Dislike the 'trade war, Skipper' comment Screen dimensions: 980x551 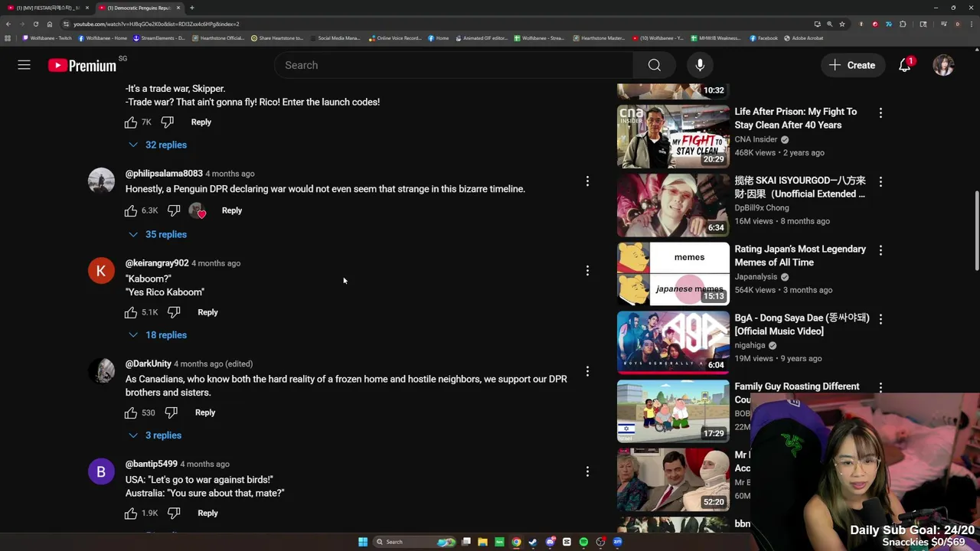click(167, 122)
